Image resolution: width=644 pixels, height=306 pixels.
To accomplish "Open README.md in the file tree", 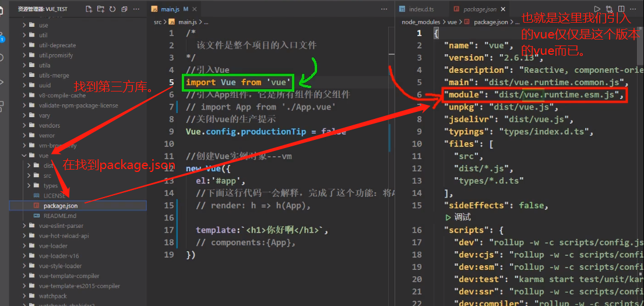I will (x=59, y=216).
